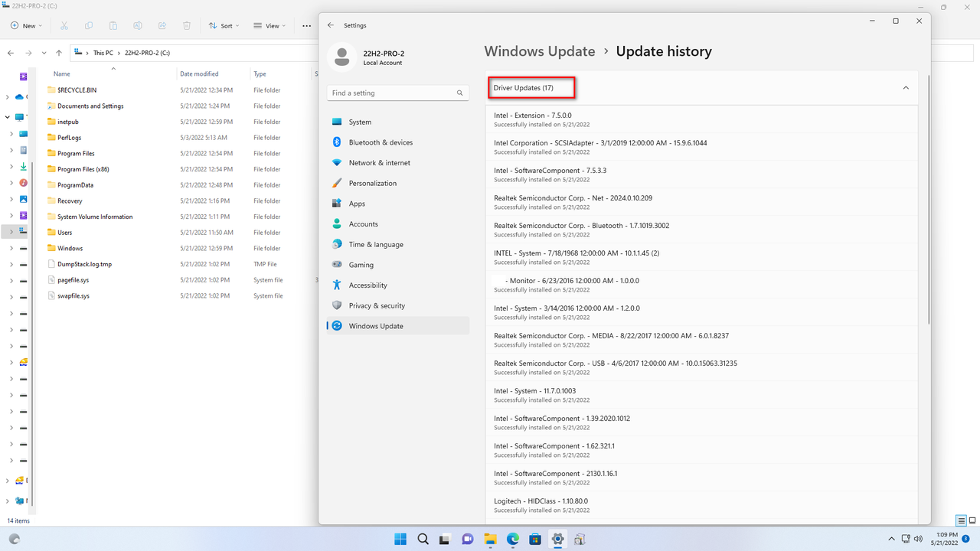Viewport: 980px width, 551px height.
Task: Launch Microsoft Edge from the taskbar
Action: click(x=513, y=539)
